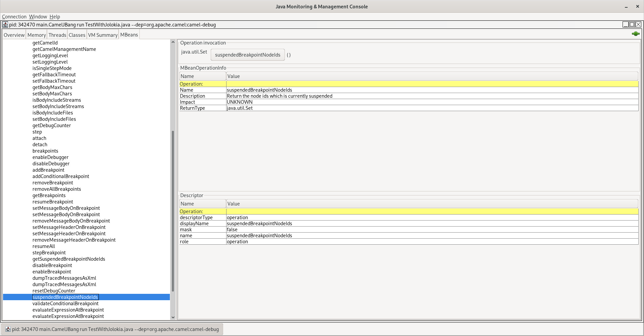
Task: Select the validateConditionalBreakpoint operation
Action: tap(65, 303)
